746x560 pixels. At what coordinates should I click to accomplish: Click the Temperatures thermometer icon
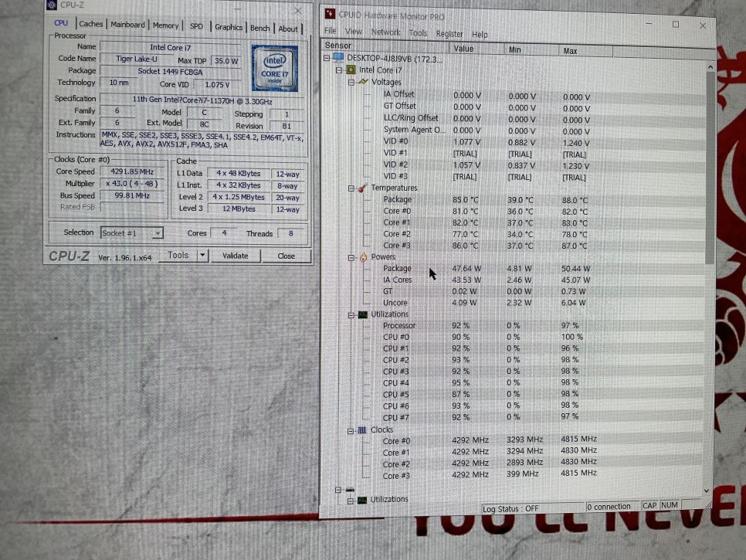pyautogui.click(x=362, y=188)
